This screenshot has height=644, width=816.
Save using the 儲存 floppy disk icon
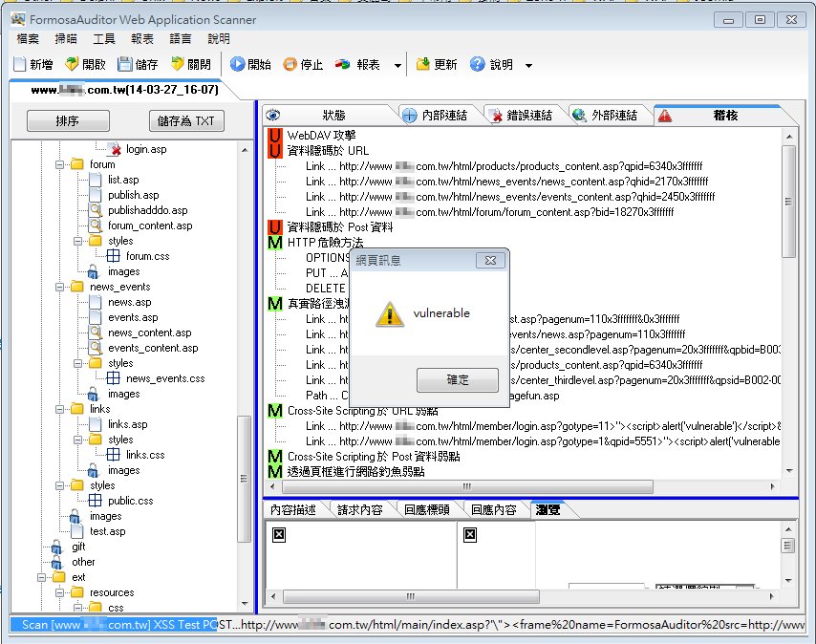(x=125, y=65)
